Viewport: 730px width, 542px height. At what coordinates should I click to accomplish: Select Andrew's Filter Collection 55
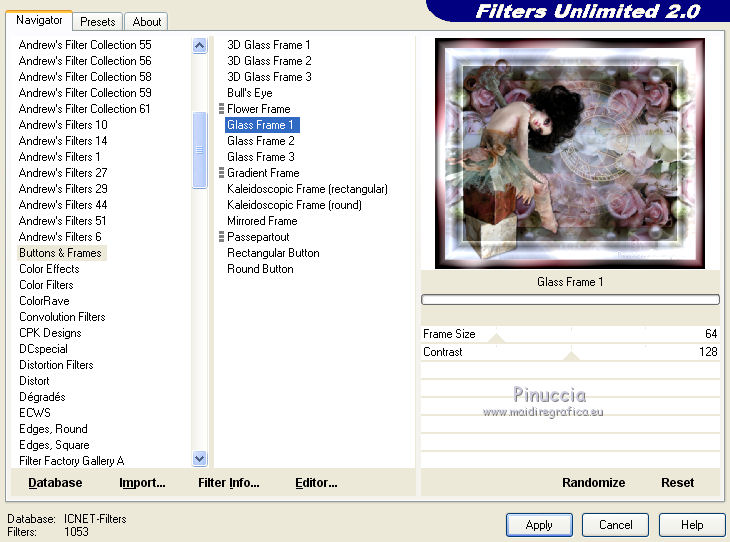[85, 45]
